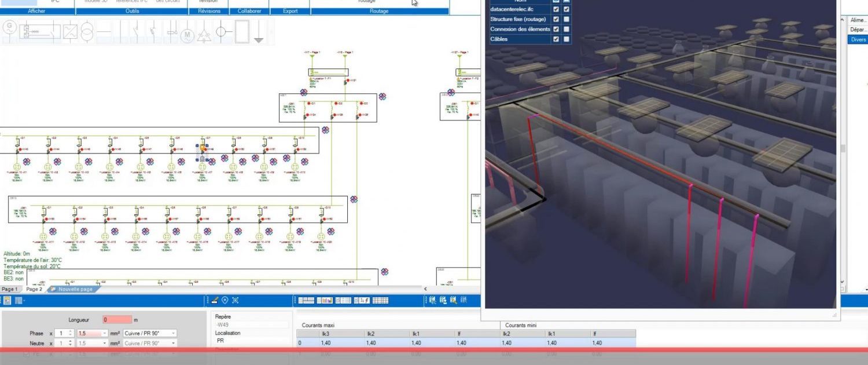Screen dimensions: 868x365
Task: Click the left arrow of horizontal scrollbar
Action: [426, 289]
